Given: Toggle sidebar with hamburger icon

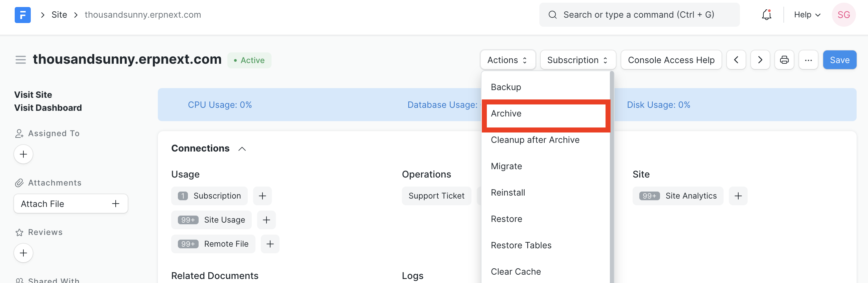Looking at the screenshot, I should (20, 60).
